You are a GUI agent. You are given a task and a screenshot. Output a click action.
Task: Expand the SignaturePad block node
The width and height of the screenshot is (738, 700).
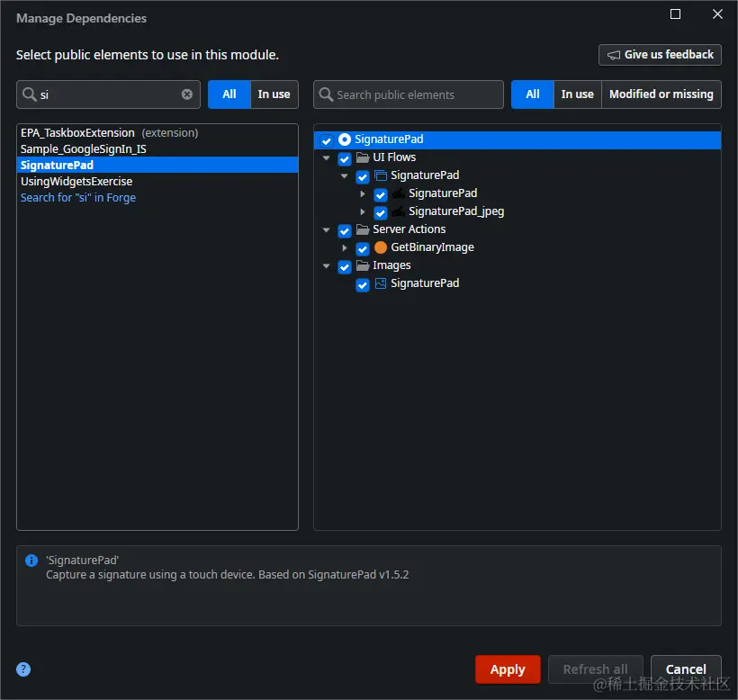(x=363, y=193)
